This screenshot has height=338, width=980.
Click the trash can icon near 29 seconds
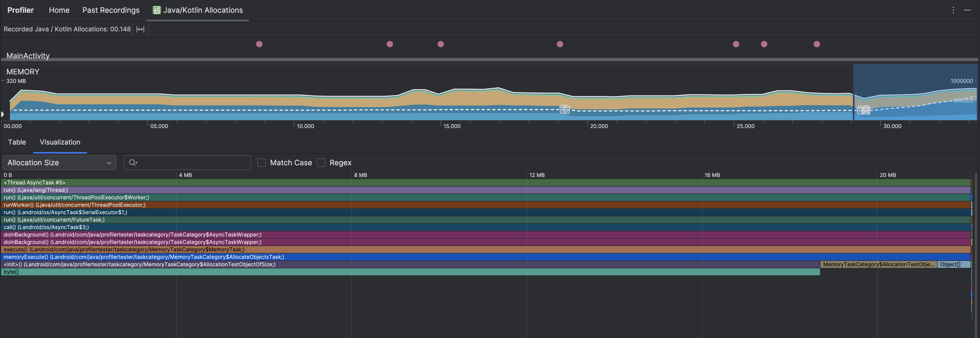863,110
